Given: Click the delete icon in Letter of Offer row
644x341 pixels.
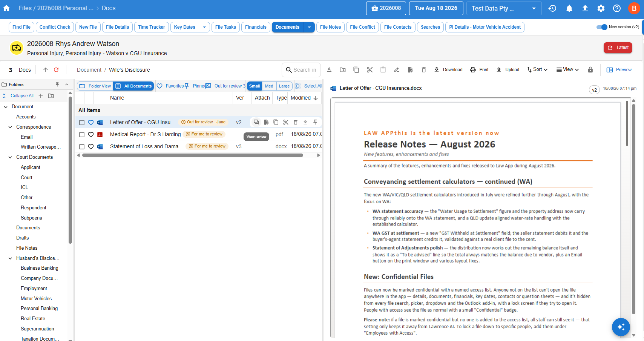Looking at the screenshot, I should 296,122.
